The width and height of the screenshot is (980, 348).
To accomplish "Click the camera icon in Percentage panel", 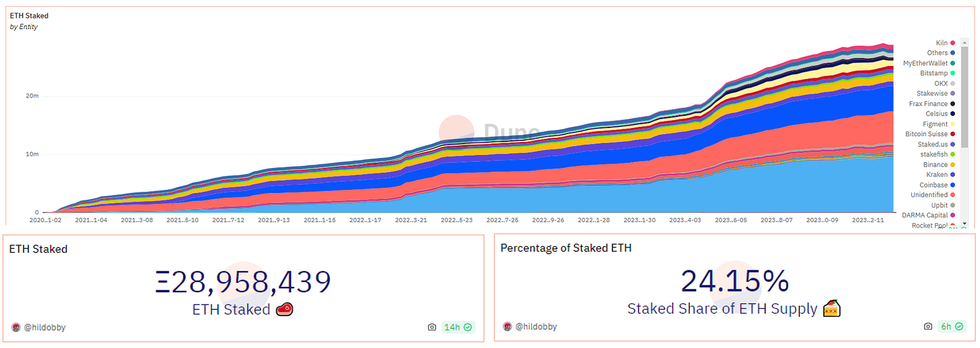I will coord(928,327).
